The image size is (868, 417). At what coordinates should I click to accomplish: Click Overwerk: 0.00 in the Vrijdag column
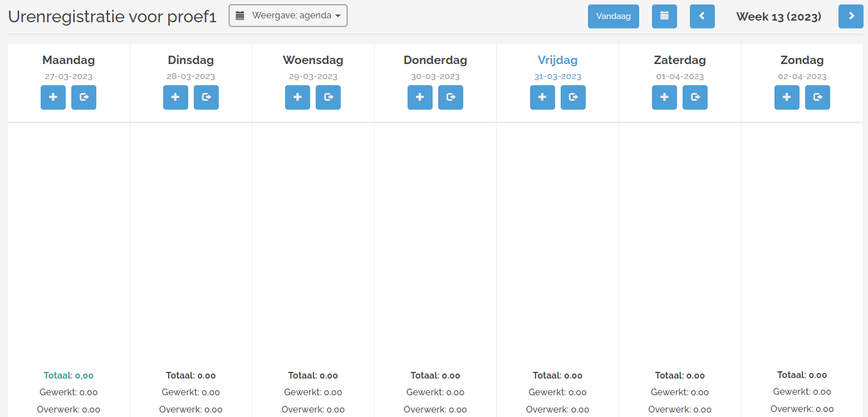point(557,410)
